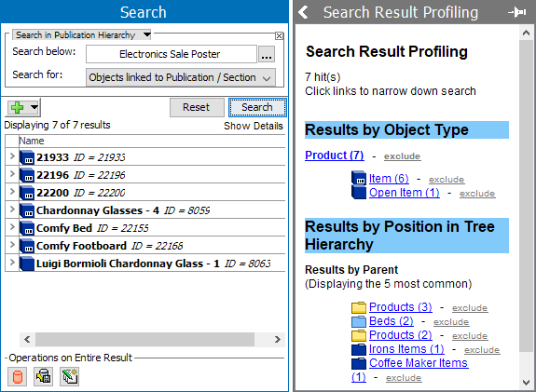This screenshot has width=536, height=392.
Task: Open the Search in Publication Hierarchy dropdown
Action: [146, 34]
